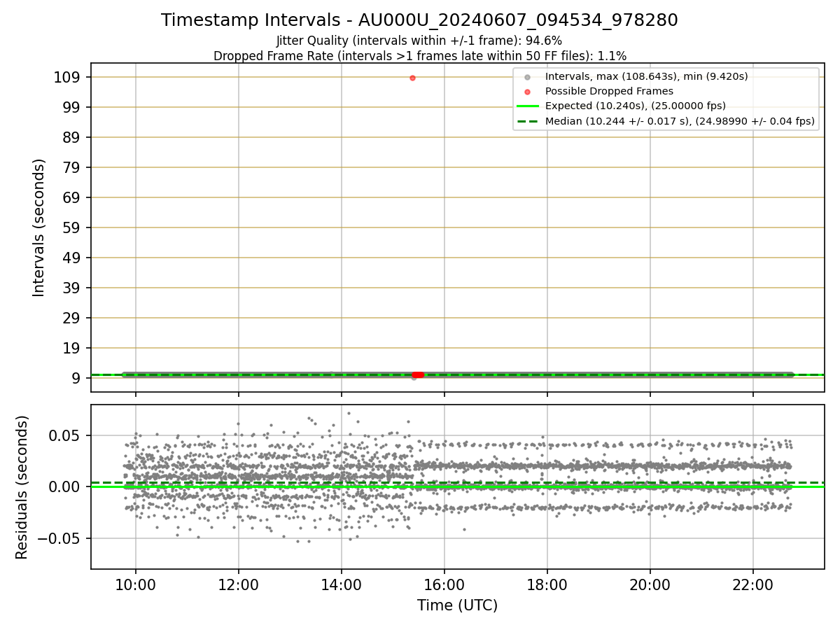
Task: Click the gray marker icon for Intervals in legend
Action: [x=528, y=76]
